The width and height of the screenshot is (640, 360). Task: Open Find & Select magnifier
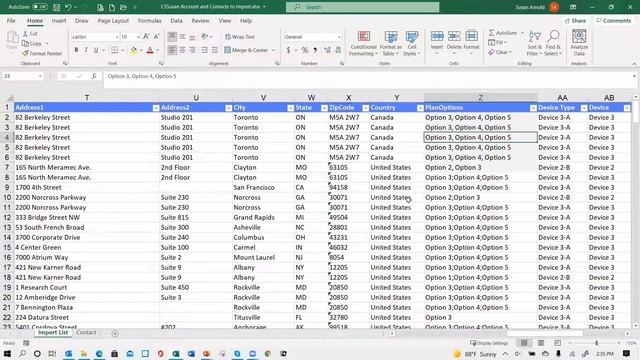553,43
